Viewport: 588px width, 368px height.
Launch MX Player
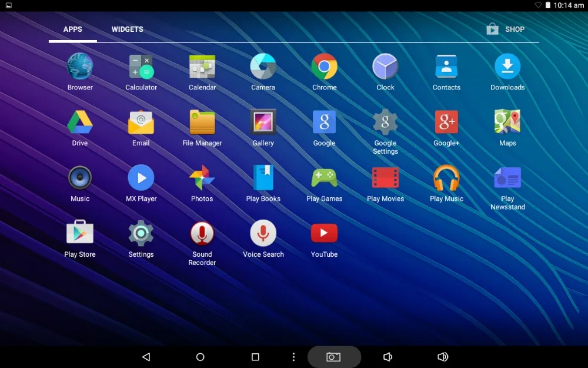pyautogui.click(x=141, y=178)
